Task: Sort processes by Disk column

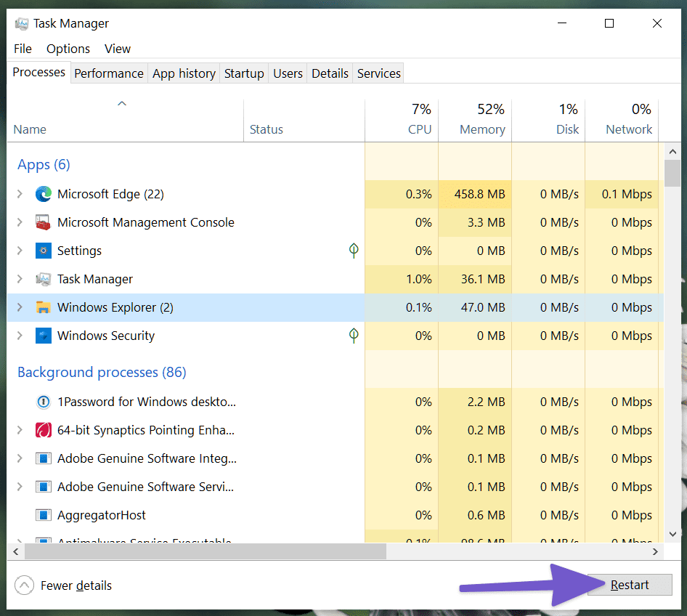Action: [548, 121]
